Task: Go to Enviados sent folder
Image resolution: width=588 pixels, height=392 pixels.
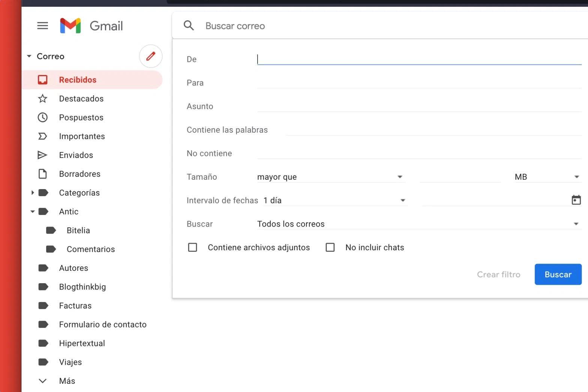Action: pyautogui.click(x=76, y=155)
